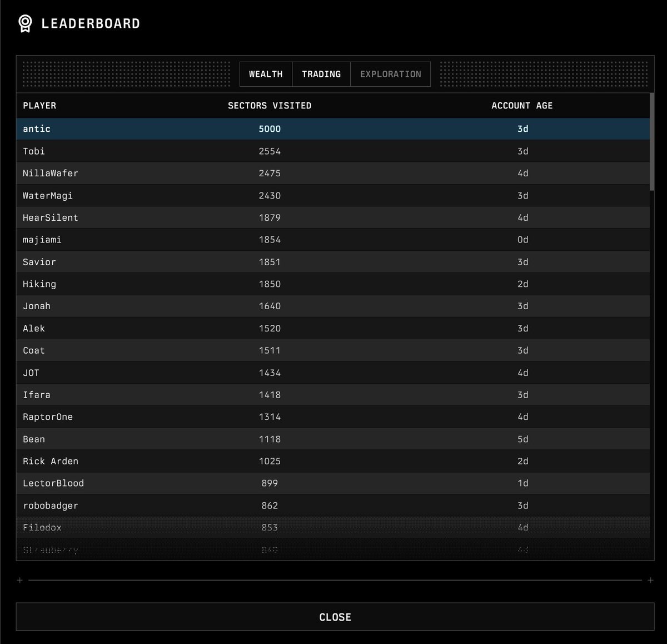Click RaptorOne's 1314 sectors value
The height and width of the screenshot is (644, 667).
(x=270, y=417)
